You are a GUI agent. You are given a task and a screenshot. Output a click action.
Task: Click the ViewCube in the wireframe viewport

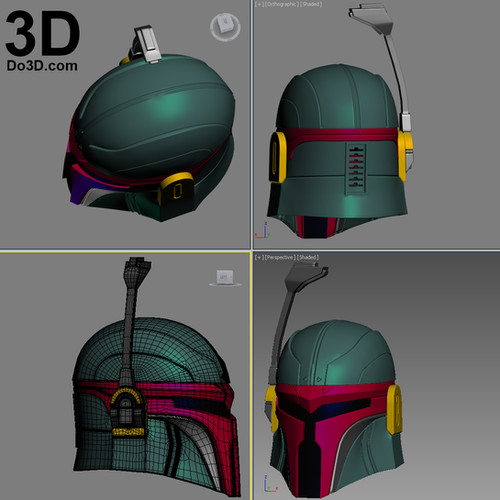tap(225, 278)
